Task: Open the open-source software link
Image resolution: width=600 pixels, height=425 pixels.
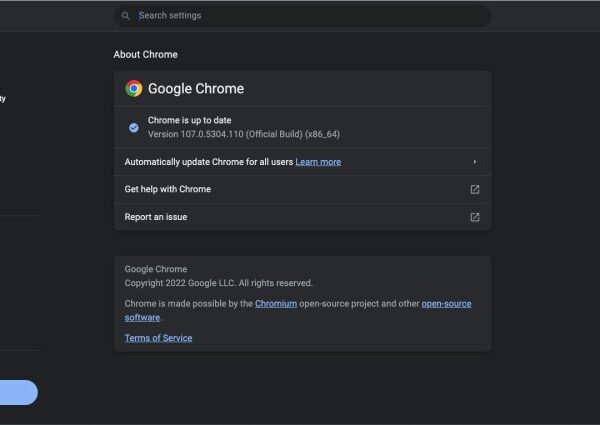Action: tap(446, 304)
